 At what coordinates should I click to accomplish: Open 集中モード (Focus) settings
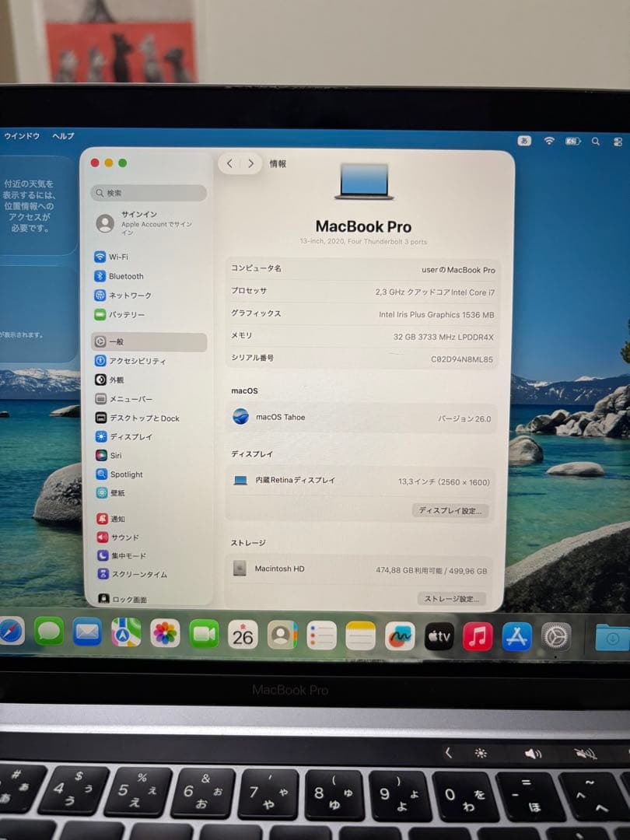[x=121, y=555]
